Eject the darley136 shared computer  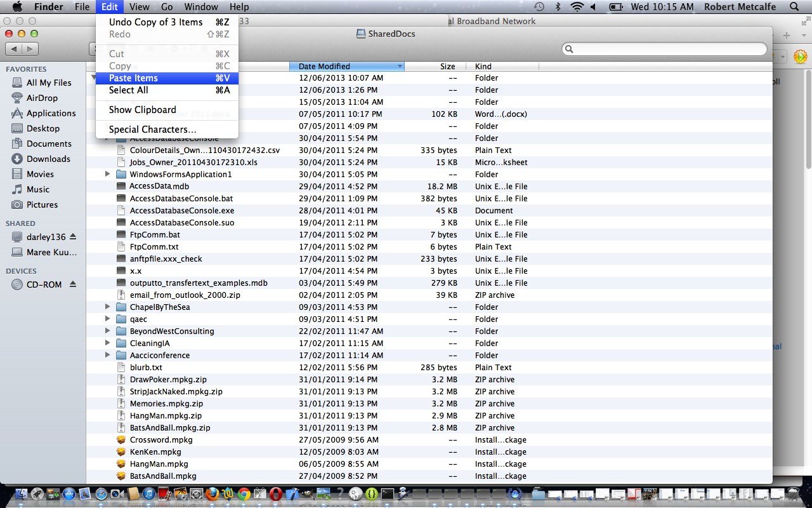click(73, 237)
